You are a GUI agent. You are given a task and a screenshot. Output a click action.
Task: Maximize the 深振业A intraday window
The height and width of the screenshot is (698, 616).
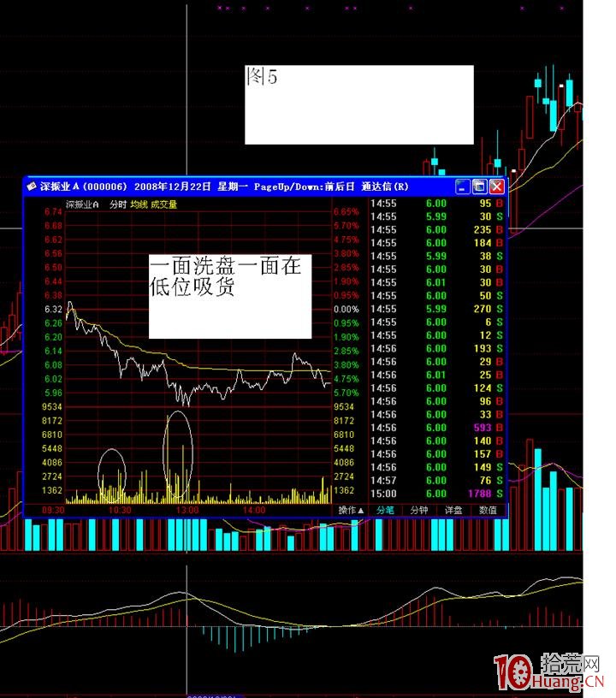[x=479, y=186]
